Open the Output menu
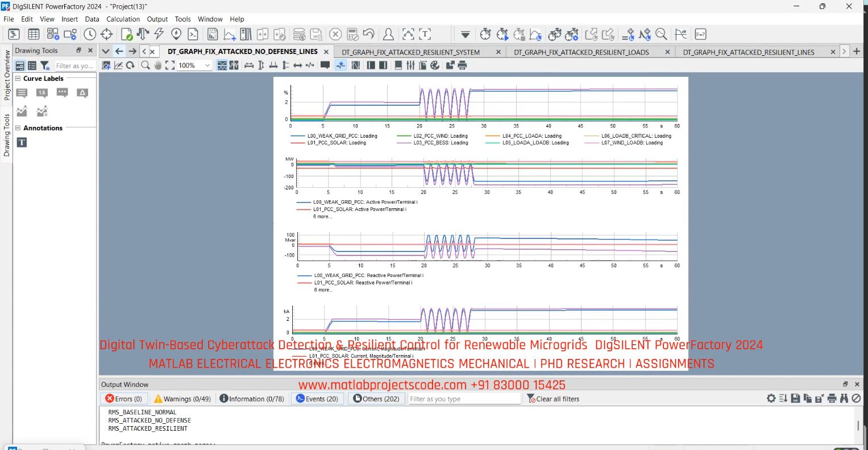This screenshot has height=450, width=868. [x=157, y=19]
